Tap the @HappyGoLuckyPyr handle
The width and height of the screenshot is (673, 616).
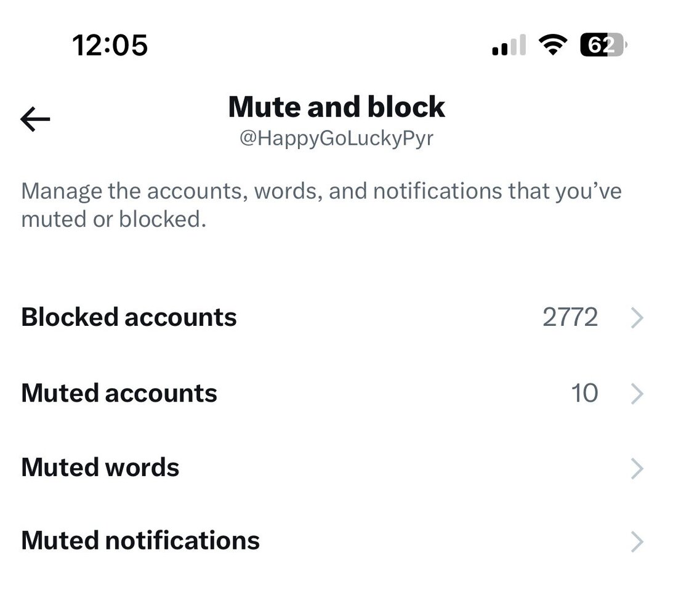(x=336, y=138)
